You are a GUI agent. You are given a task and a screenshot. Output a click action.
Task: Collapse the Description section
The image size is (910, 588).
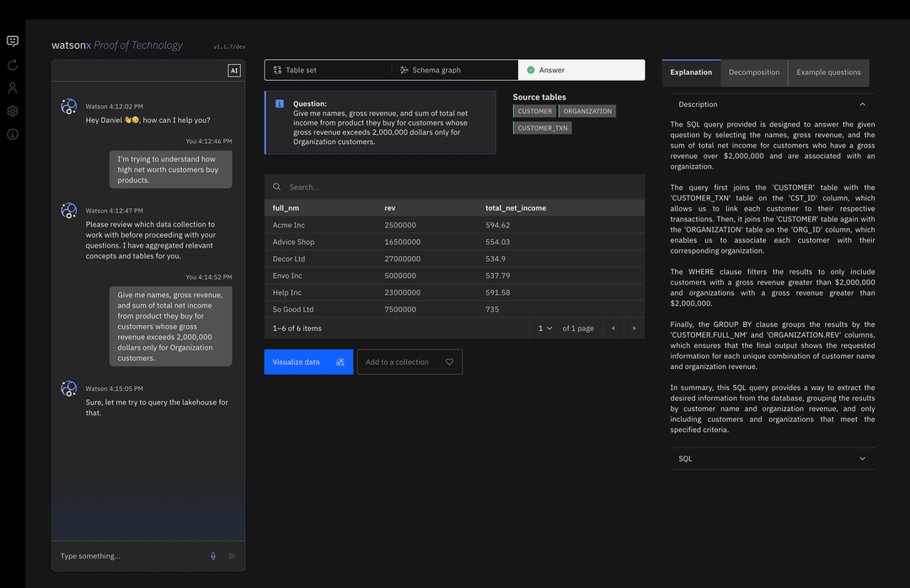862,104
